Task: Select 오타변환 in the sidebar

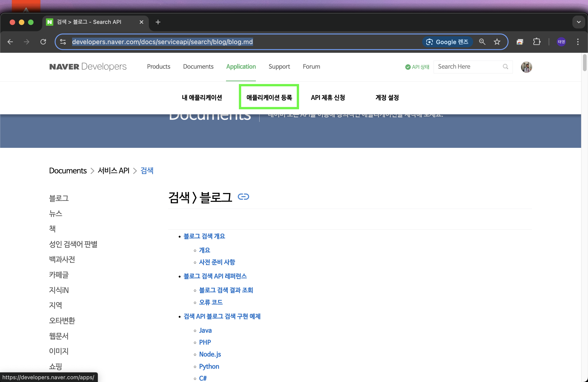Action: coord(62,321)
